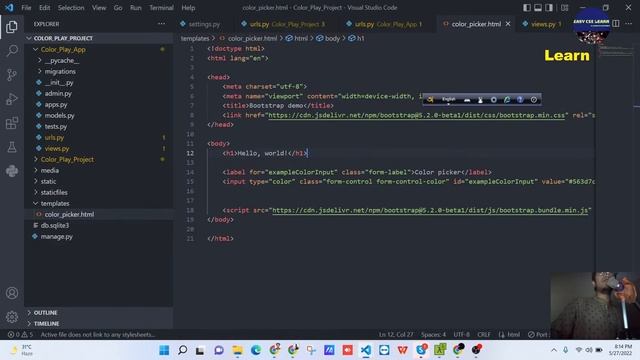This screenshot has width=640, height=360.
Task: Toggle the bottom panel visibility
Action: click(x=538, y=7)
